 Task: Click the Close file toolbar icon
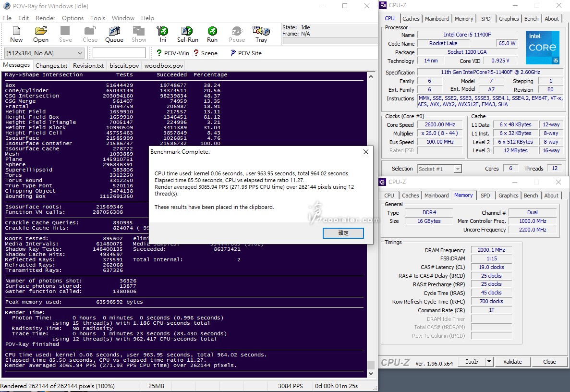(90, 35)
